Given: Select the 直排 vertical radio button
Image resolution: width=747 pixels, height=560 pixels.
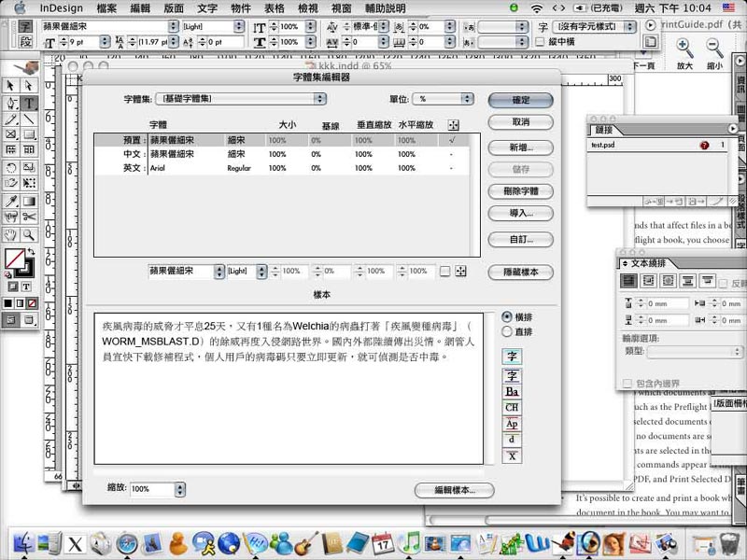Looking at the screenshot, I should point(507,330).
